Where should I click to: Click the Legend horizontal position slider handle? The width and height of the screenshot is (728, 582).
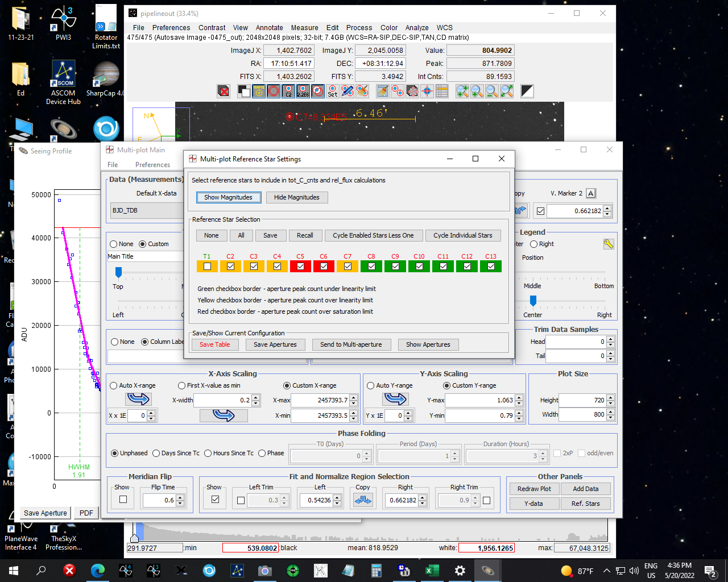[533, 300]
